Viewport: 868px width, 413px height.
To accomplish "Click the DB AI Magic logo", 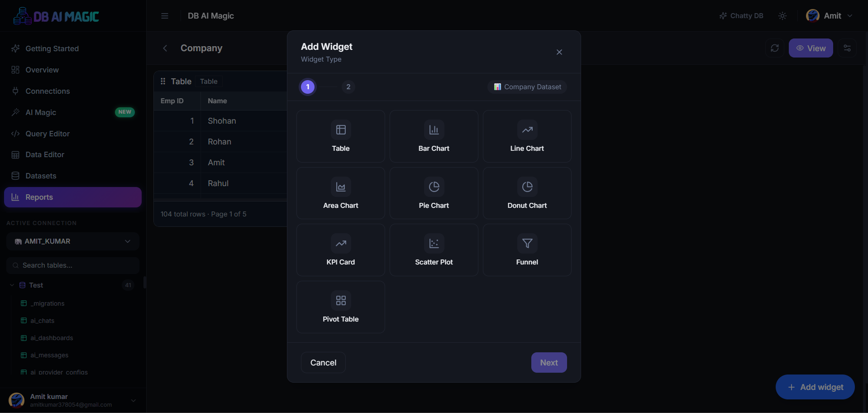I will [56, 16].
